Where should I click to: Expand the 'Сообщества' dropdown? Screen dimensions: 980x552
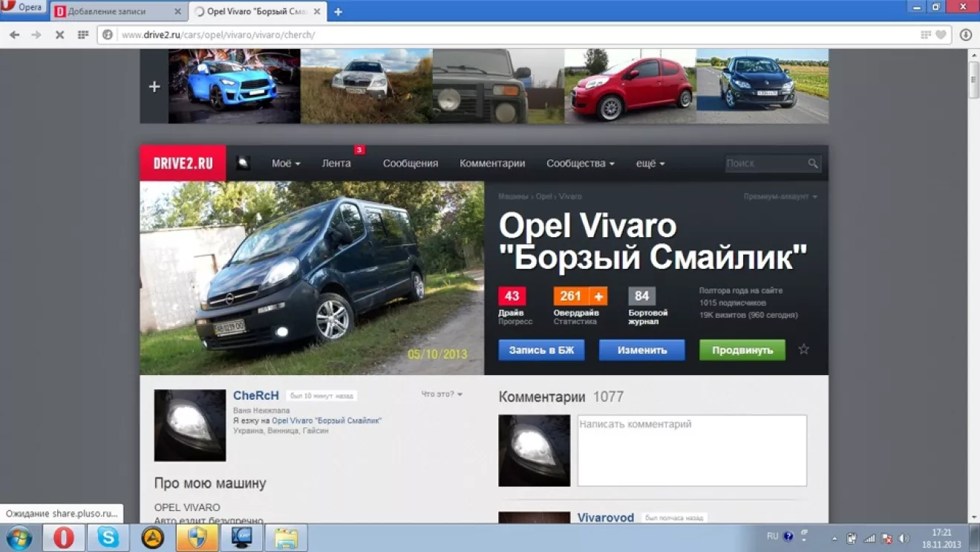[x=581, y=163]
